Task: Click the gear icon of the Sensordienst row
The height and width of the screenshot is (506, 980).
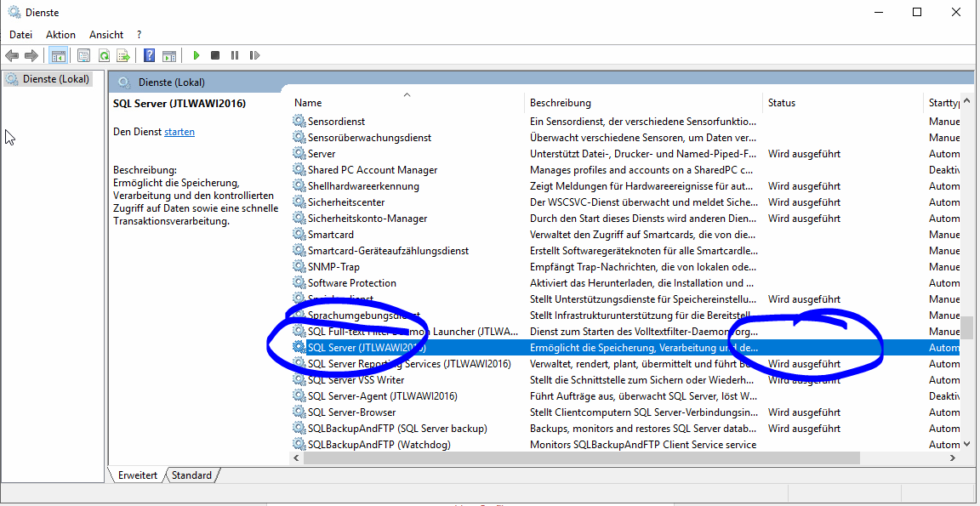Action: click(299, 122)
